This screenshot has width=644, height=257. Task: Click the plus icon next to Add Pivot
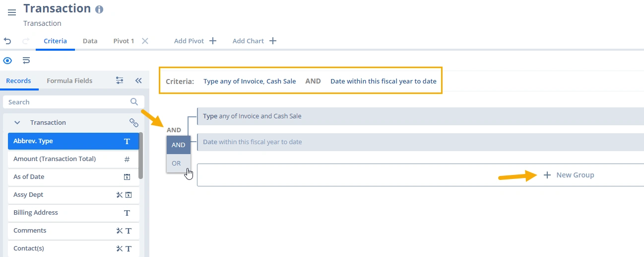[x=213, y=41]
